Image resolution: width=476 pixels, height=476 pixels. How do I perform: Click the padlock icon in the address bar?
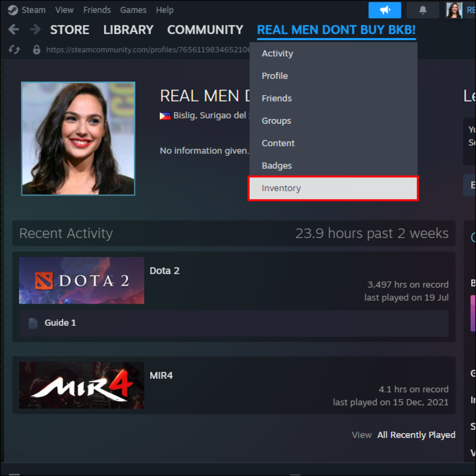(36, 50)
